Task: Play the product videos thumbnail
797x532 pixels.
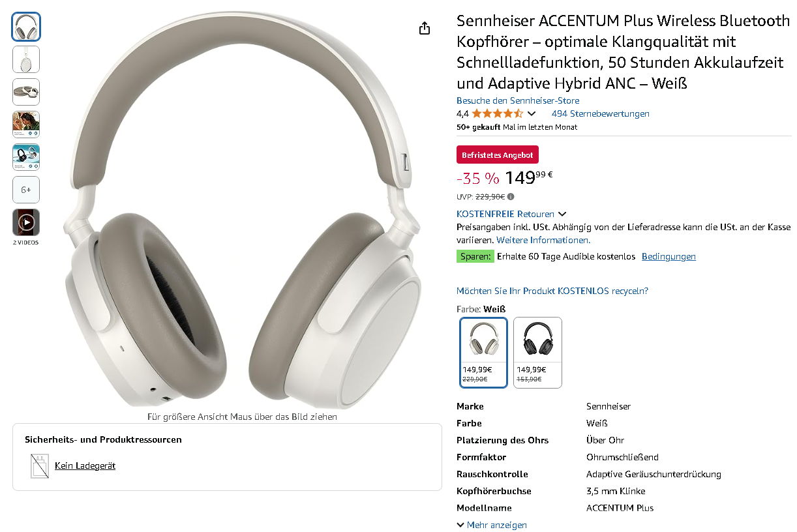Action: tap(26, 222)
